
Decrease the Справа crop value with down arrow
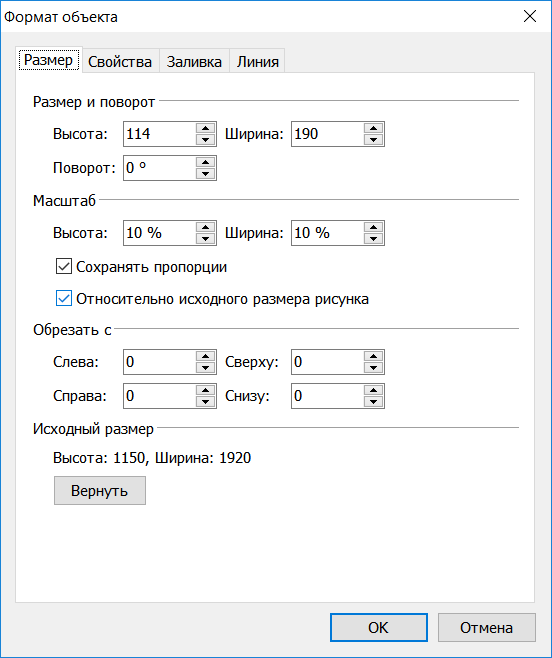click(205, 402)
